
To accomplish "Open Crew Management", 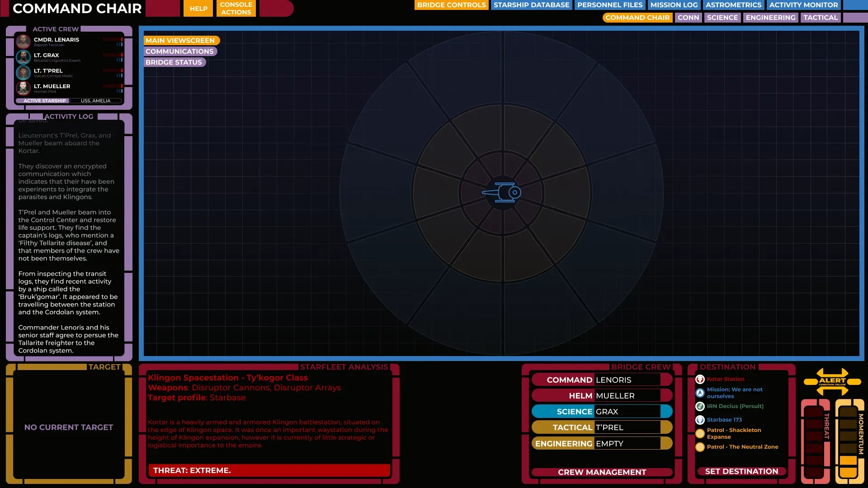I will coord(602,472).
